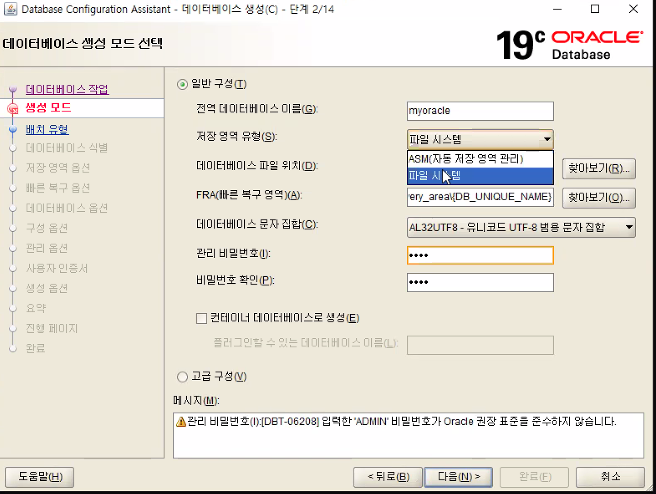
Task: Select the 고급 구성(V) radio button
Action: (182, 377)
